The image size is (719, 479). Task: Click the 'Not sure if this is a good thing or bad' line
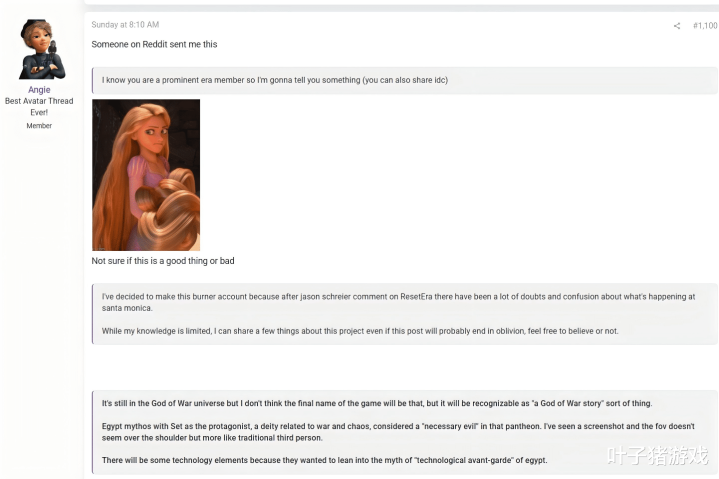163,261
